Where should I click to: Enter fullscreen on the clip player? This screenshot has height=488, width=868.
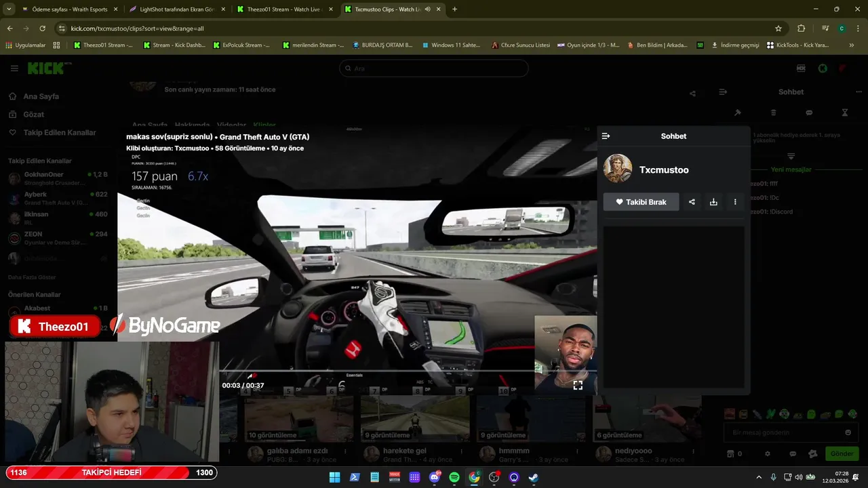pos(578,385)
